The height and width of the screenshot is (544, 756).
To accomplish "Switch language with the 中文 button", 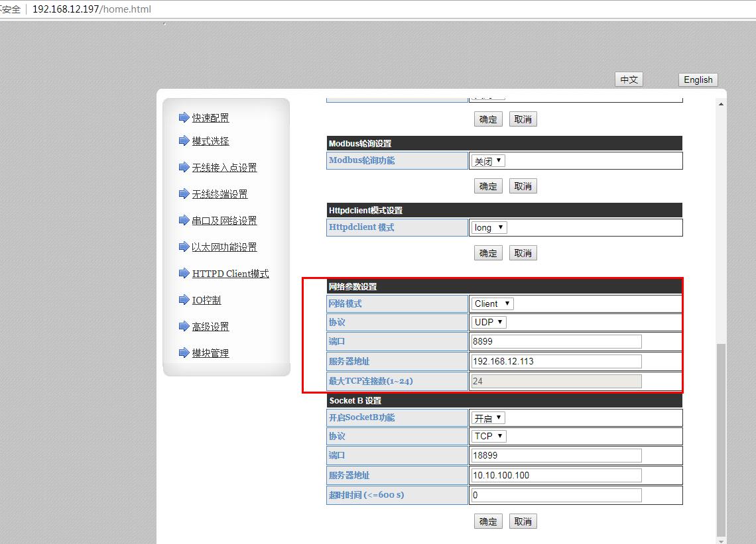I will click(x=629, y=80).
